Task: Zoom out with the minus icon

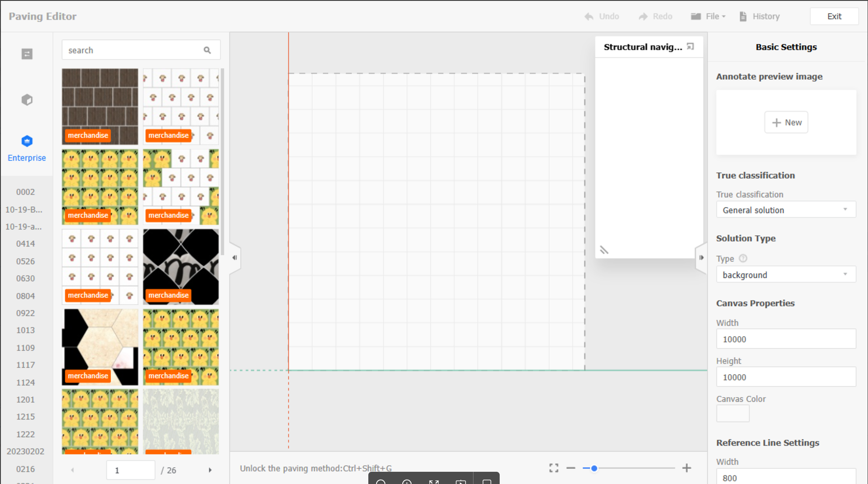Action: pyautogui.click(x=571, y=468)
